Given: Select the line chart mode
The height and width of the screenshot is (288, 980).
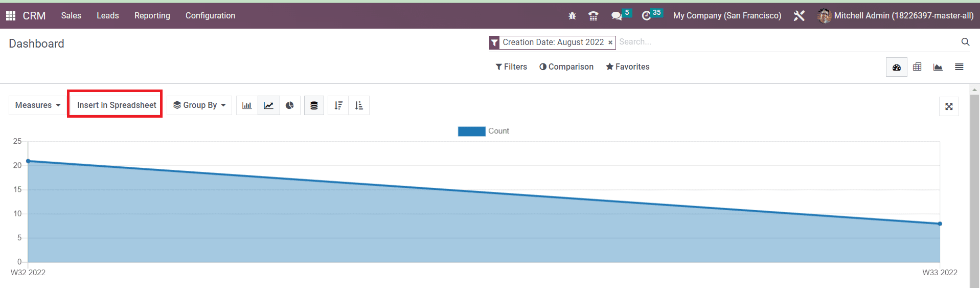Looking at the screenshot, I should (268, 105).
